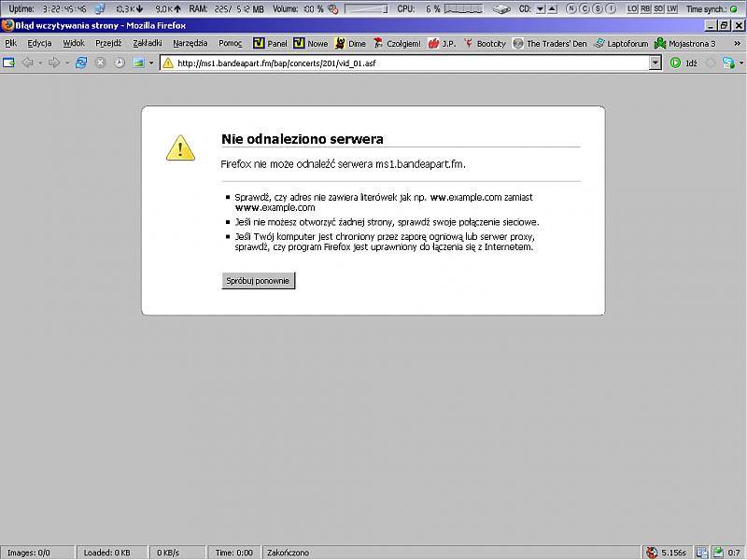Show more bookmarks via the chevron
This screenshot has height=560, width=747.
point(737,43)
